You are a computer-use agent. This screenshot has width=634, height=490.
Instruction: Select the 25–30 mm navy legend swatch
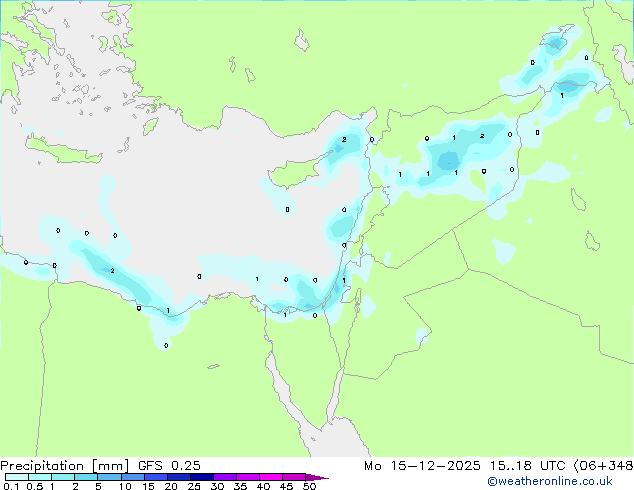[201, 477]
